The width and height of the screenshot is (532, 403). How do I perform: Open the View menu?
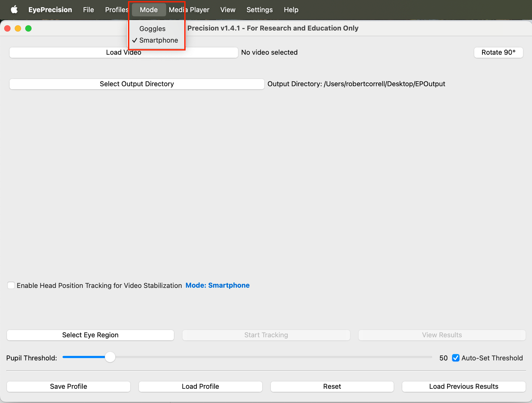[228, 10]
